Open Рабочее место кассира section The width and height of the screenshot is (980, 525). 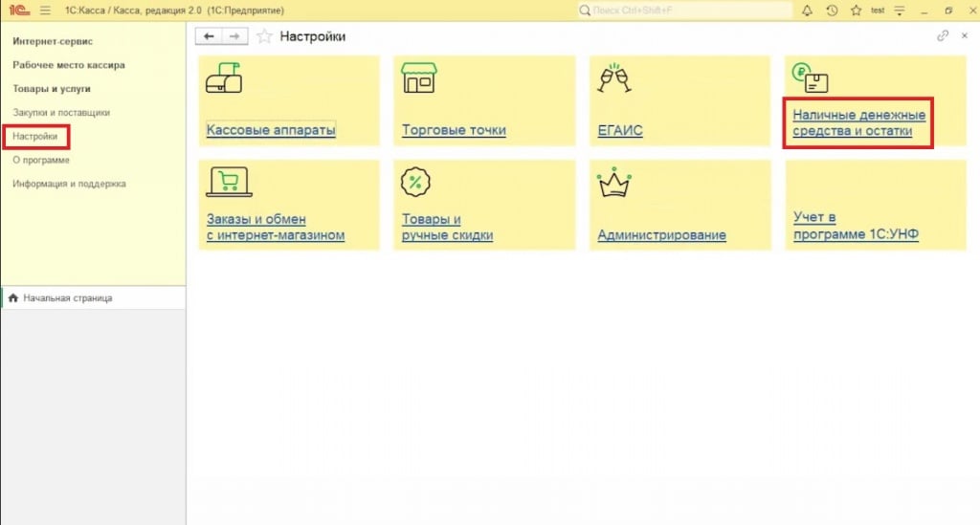[69, 65]
